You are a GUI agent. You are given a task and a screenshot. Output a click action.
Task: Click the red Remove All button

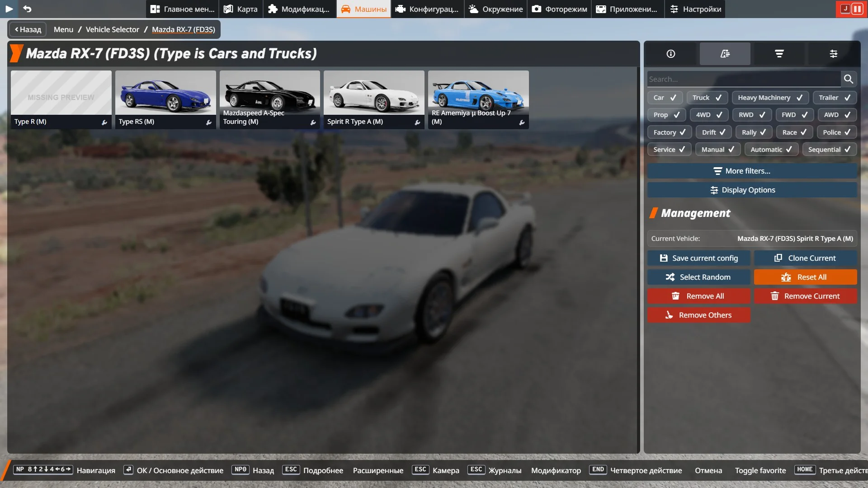pyautogui.click(x=699, y=296)
